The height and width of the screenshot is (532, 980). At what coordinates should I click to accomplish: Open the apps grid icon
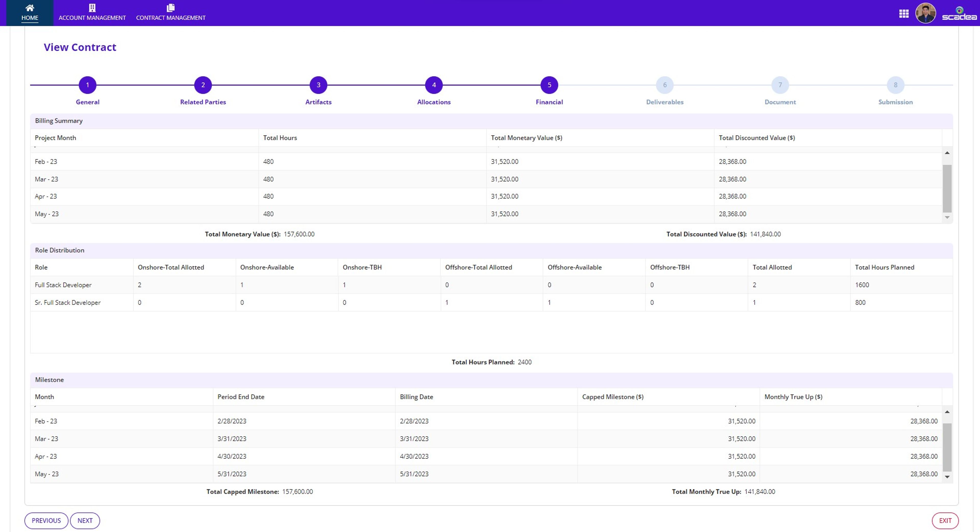point(904,14)
